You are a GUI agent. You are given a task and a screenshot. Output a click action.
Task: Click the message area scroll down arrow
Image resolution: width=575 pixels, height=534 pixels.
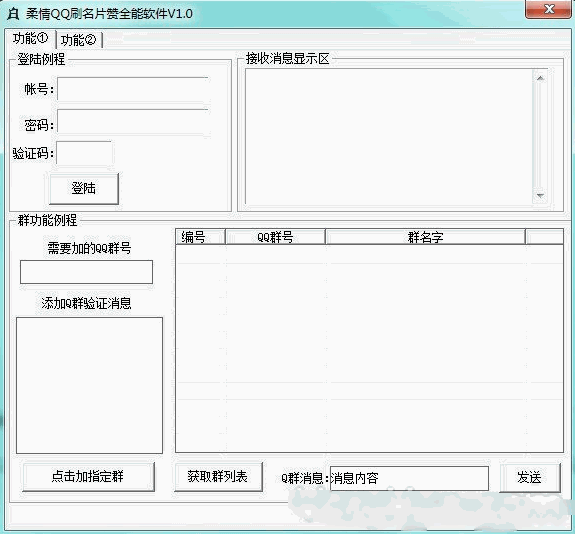[540, 195]
